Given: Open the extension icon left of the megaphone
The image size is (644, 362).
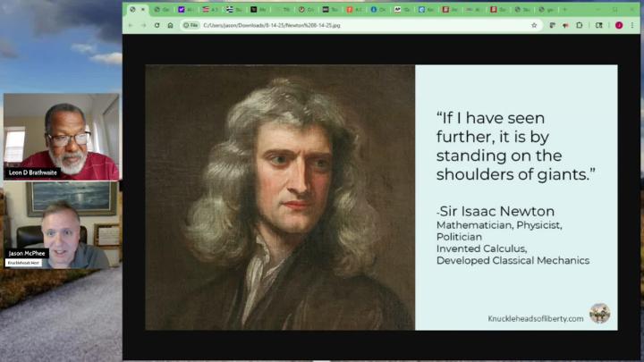Looking at the screenshot, I should tap(553, 25).
